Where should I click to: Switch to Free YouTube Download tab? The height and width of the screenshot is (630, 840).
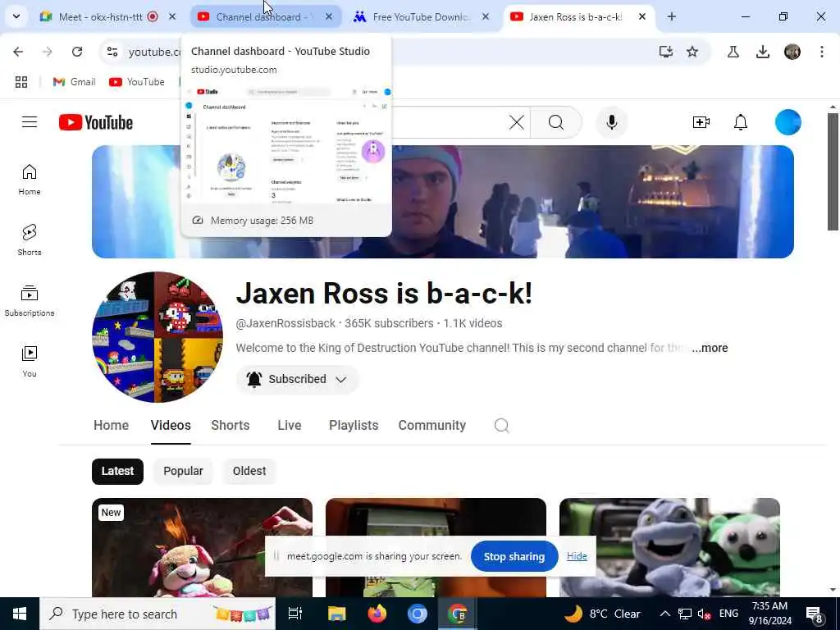click(421, 16)
